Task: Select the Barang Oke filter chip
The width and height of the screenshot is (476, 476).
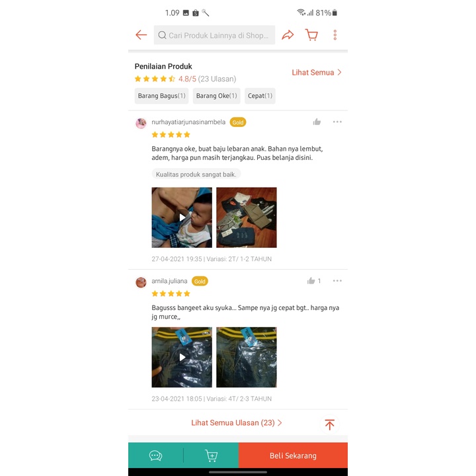Action: pos(216,96)
